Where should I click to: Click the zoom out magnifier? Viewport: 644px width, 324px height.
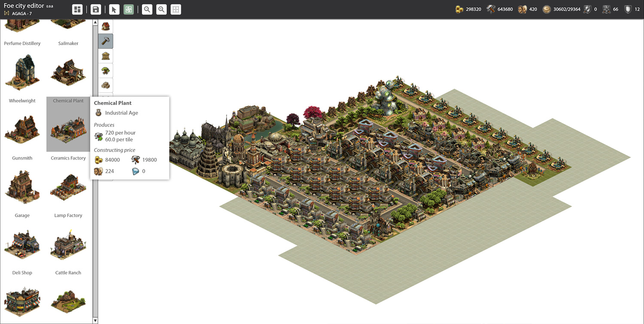pyautogui.click(x=147, y=9)
